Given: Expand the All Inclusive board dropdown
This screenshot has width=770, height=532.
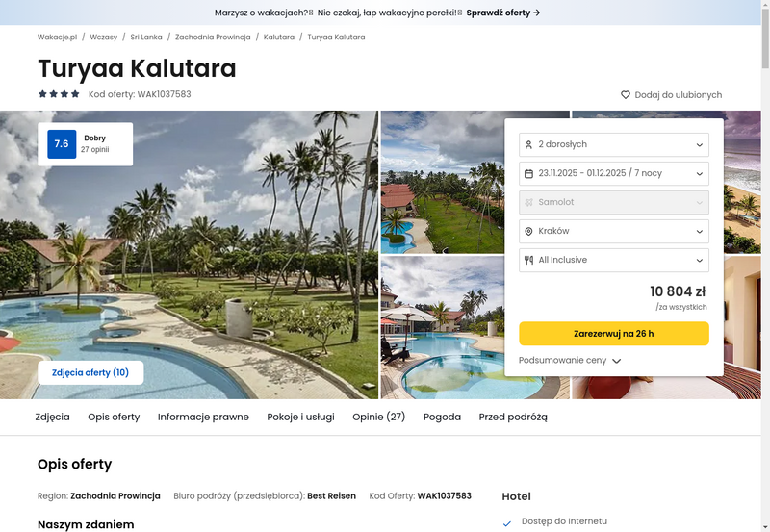Looking at the screenshot, I should 614,260.
